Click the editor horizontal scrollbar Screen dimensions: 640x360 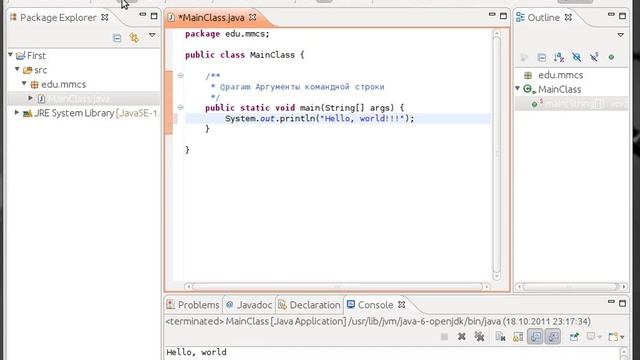point(337,287)
